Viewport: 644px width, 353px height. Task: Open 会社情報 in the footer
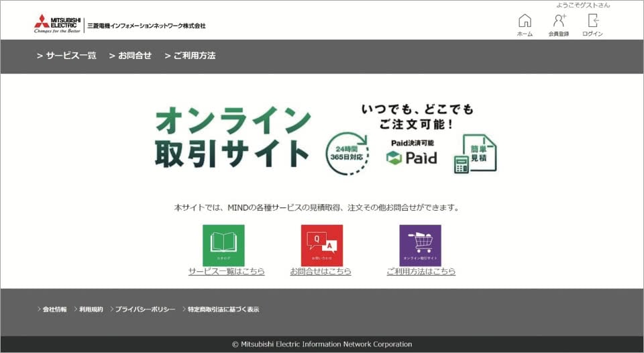(x=54, y=309)
